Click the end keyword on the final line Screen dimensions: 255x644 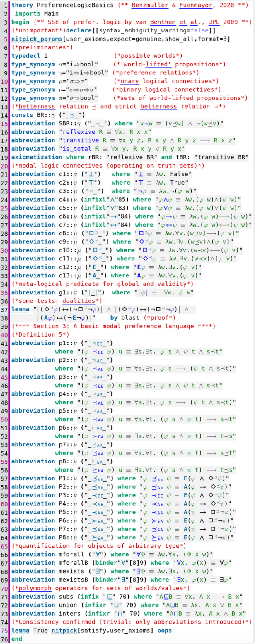click(17, 639)
